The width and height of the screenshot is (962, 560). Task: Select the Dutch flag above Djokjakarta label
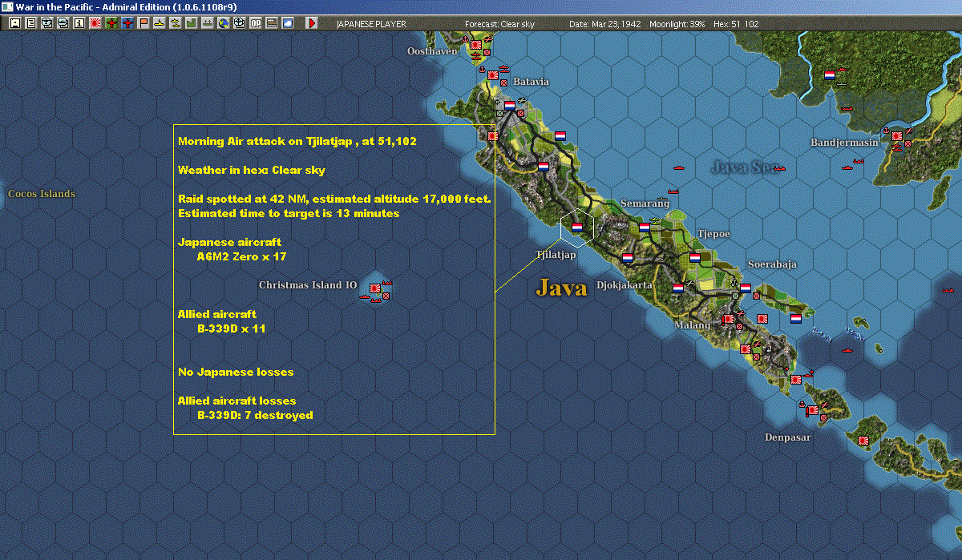pos(628,258)
